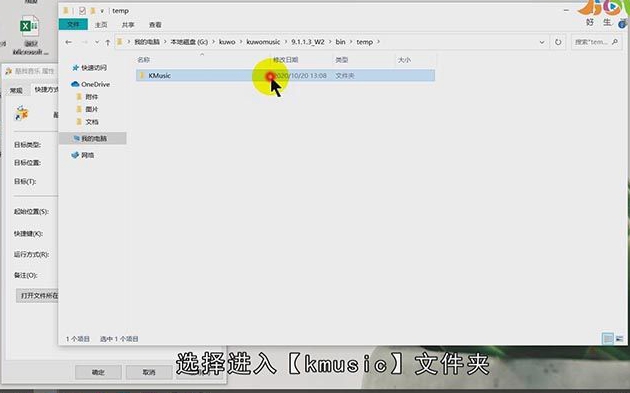Image resolution: width=630 pixels, height=393 pixels.
Task: Switch to details view icon in status bar
Action: click(608, 339)
